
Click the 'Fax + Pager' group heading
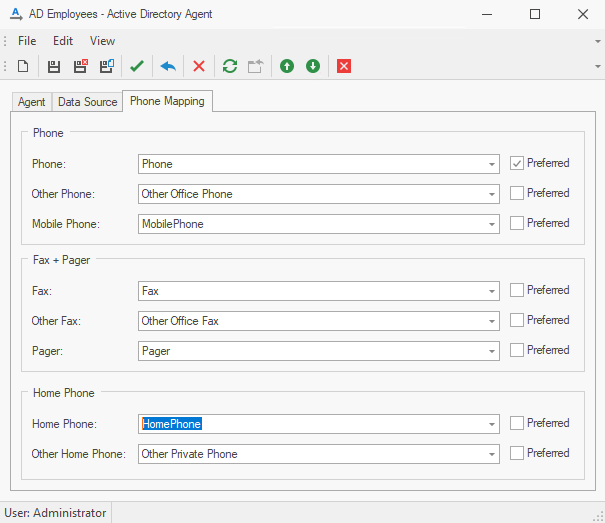(x=61, y=260)
